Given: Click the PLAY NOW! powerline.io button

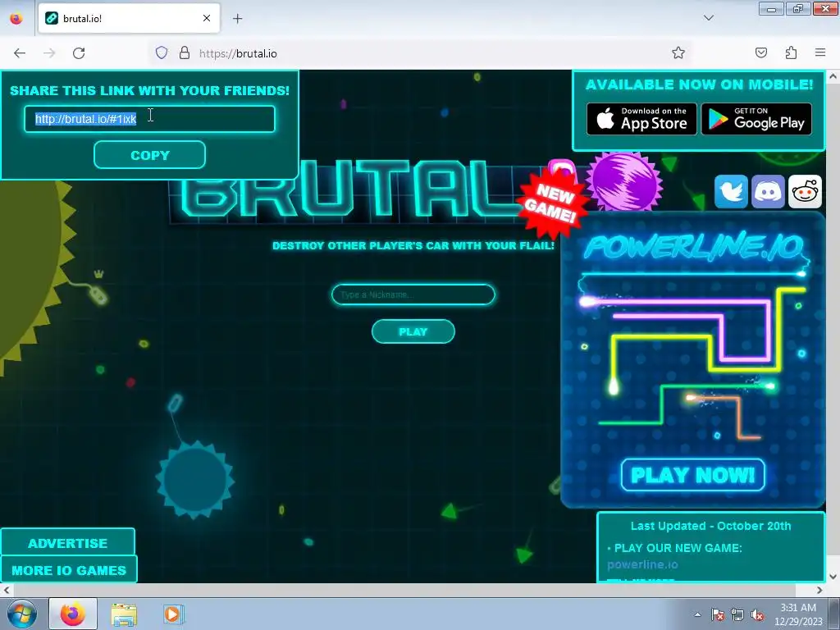Looking at the screenshot, I should coord(692,475).
